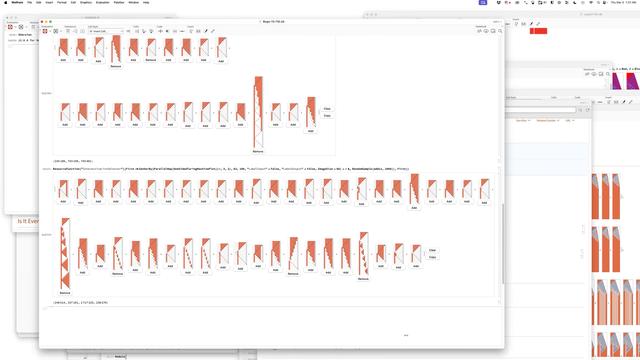Select the tallest thumbnail labeled Remove in middle row

(258, 113)
